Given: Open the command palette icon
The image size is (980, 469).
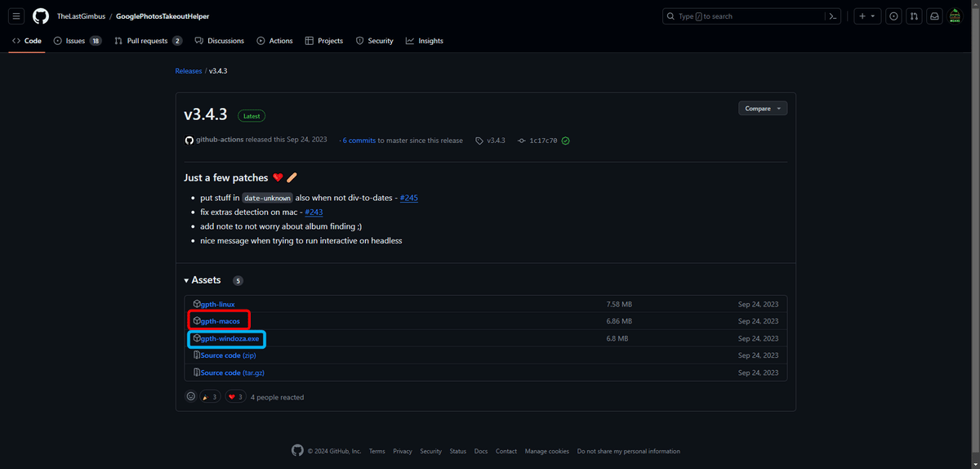Looking at the screenshot, I should [833, 16].
